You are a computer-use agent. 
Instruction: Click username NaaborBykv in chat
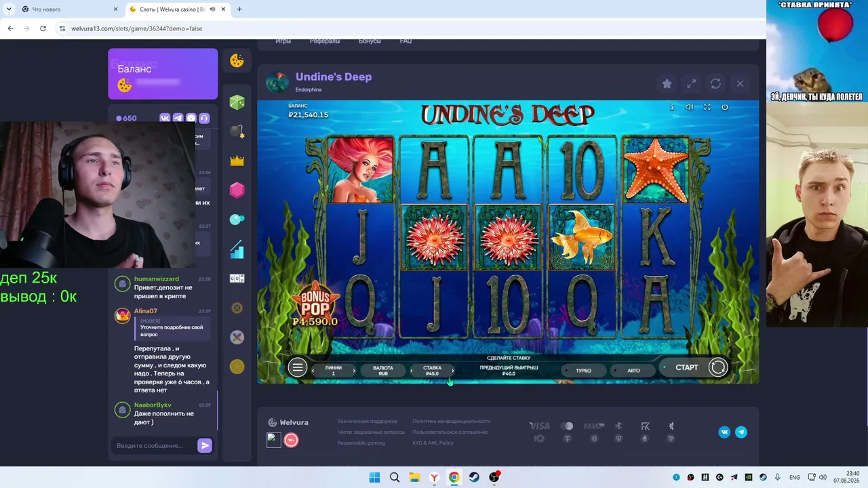153,405
